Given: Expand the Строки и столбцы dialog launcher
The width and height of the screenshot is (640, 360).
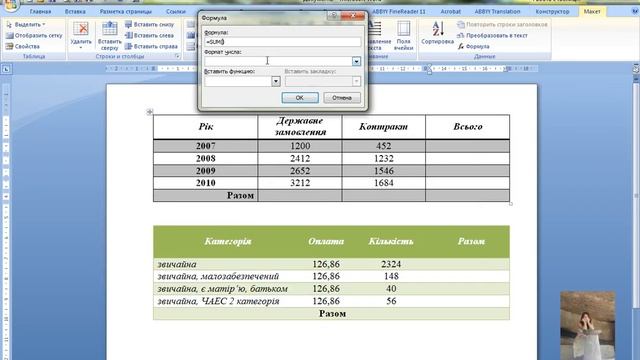Looking at the screenshot, I should point(177,56).
